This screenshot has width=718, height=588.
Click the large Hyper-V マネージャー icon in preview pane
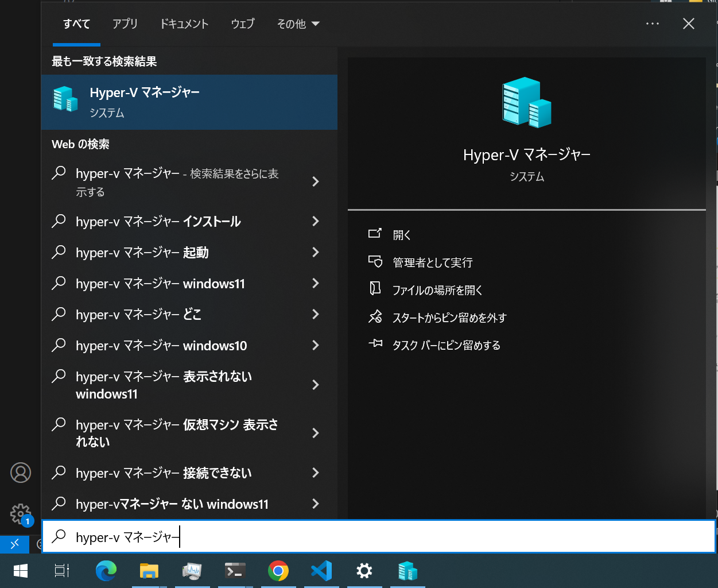tap(526, 102)
